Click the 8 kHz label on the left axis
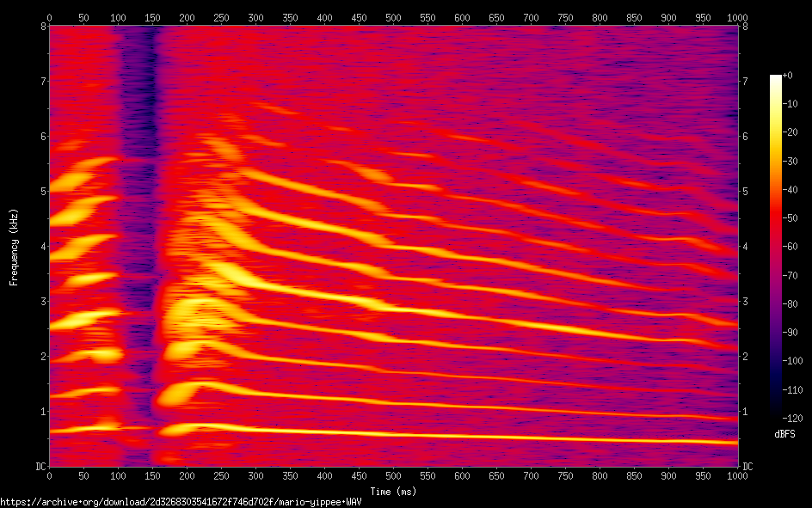This screenshot has height=508, width=812. (x=42, y=27)
